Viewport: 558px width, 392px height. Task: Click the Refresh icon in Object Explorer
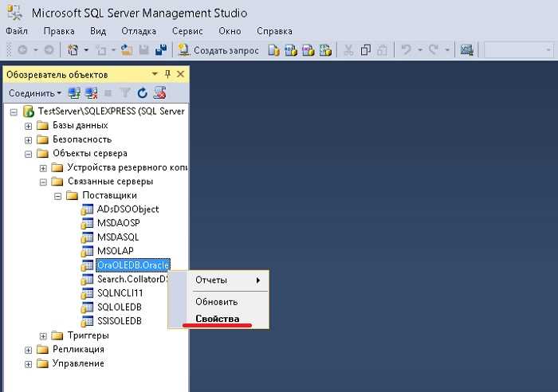(143, 93)
